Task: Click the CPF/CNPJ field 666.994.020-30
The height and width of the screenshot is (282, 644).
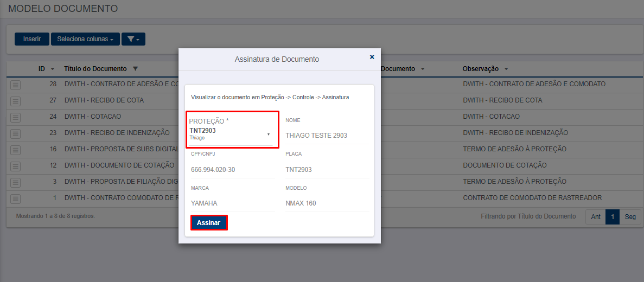Action: [233, 170]
